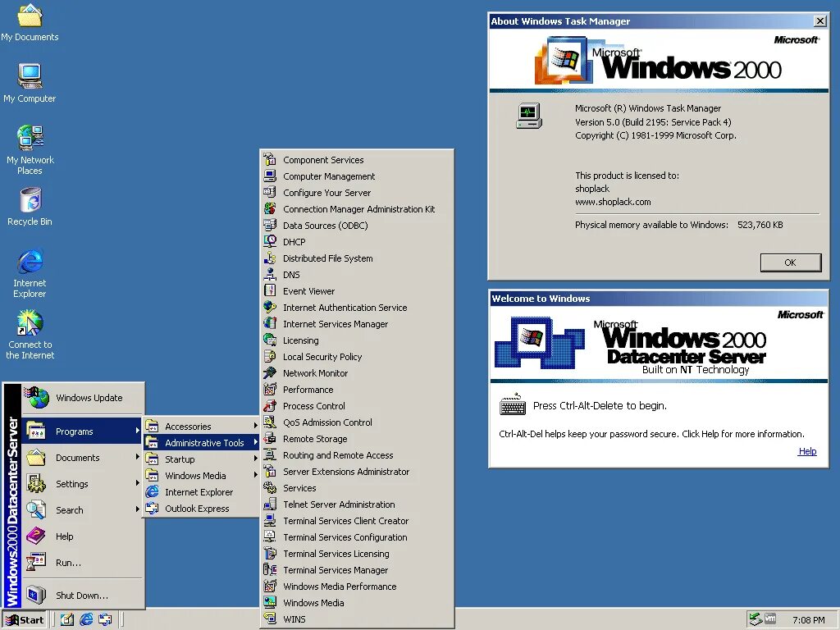Click the Licensing menu icon
The width and height of the screenshot is (840, 630).
[270, 340]
